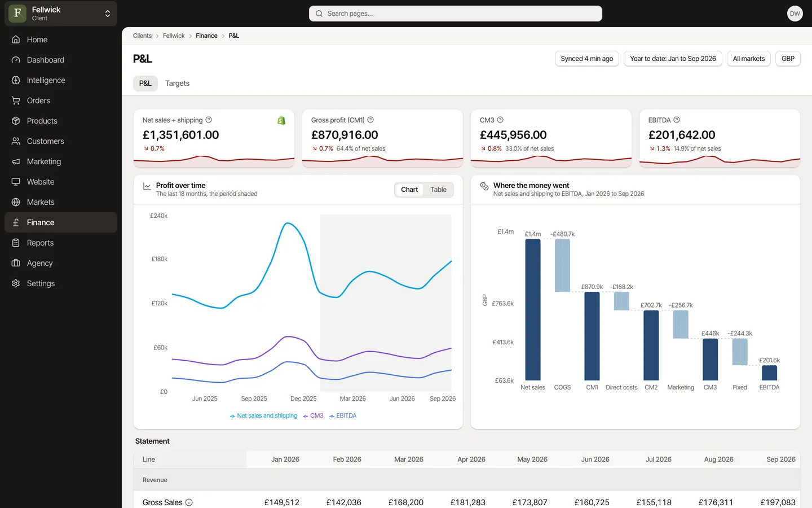
Task: Select Chart view in Profit over time
Action: (409, 190)
